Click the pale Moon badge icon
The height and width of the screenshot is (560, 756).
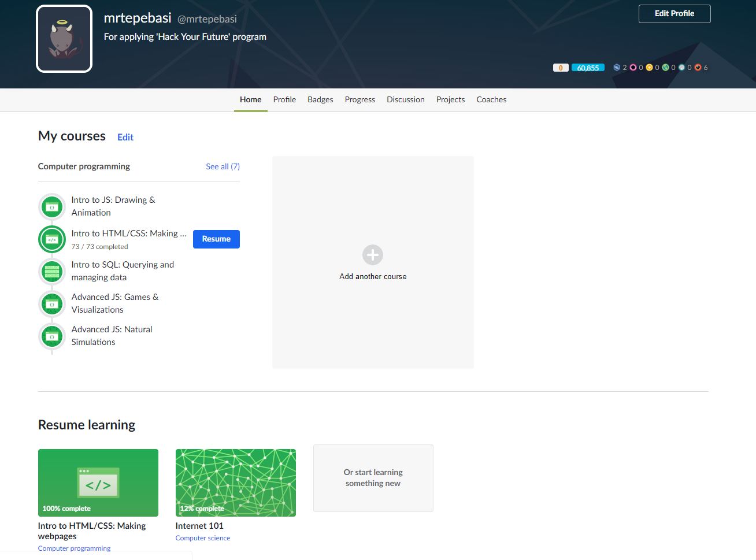(681, 68)
